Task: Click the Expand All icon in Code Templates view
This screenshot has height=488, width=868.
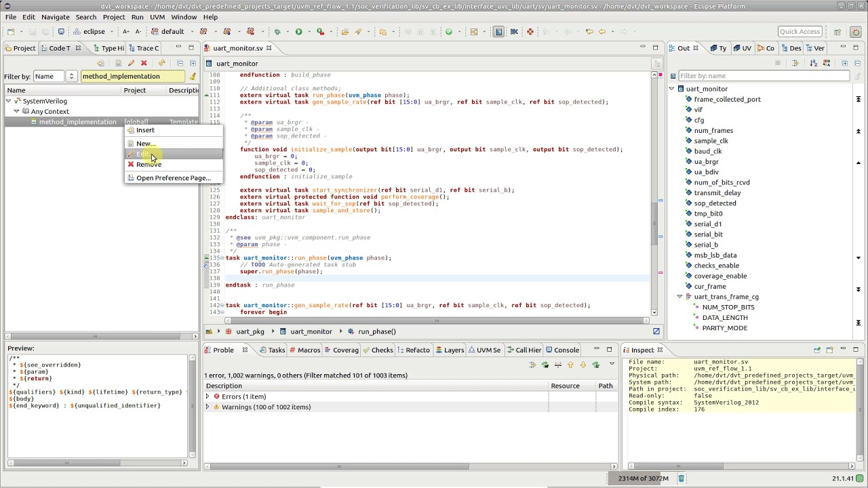Action: click(193, 63)
